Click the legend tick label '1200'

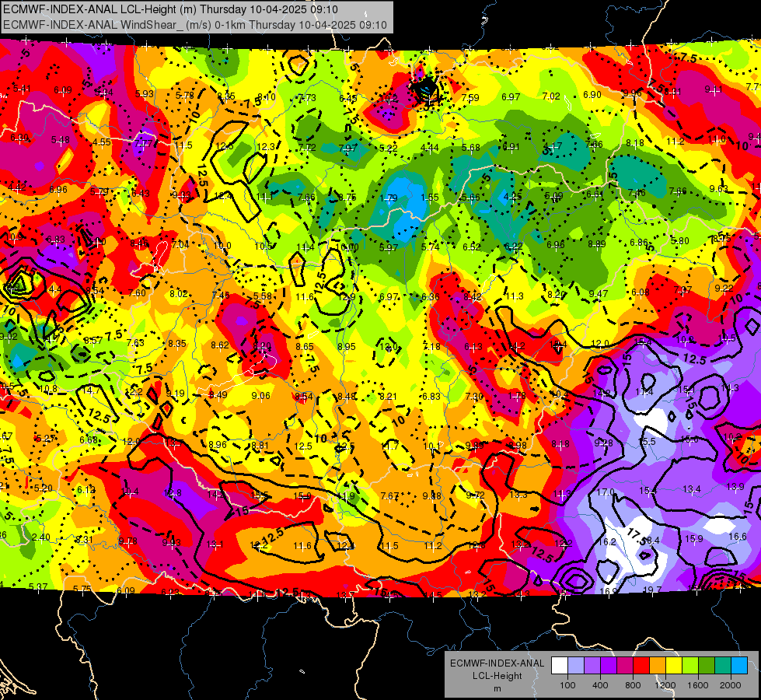click(x=665, y=685)
